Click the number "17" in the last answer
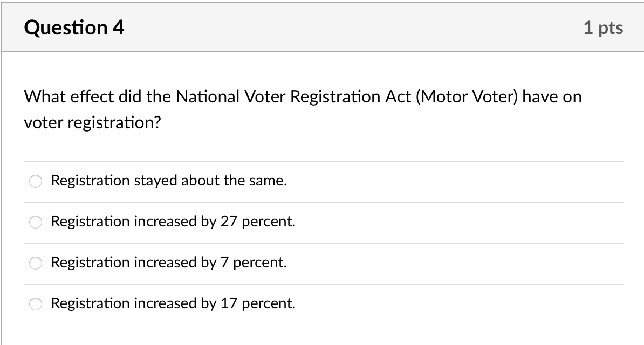This screenshot has width=644, height=345. [x=229, y=303]
